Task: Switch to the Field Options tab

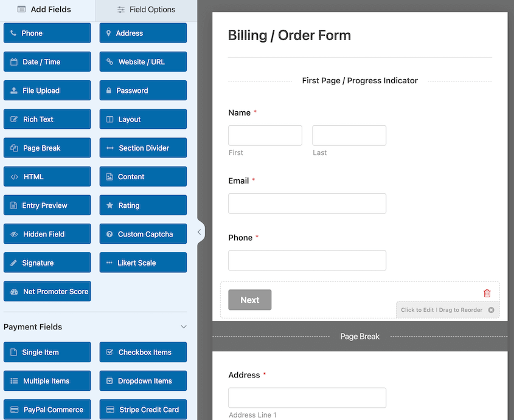Action: 146,10
